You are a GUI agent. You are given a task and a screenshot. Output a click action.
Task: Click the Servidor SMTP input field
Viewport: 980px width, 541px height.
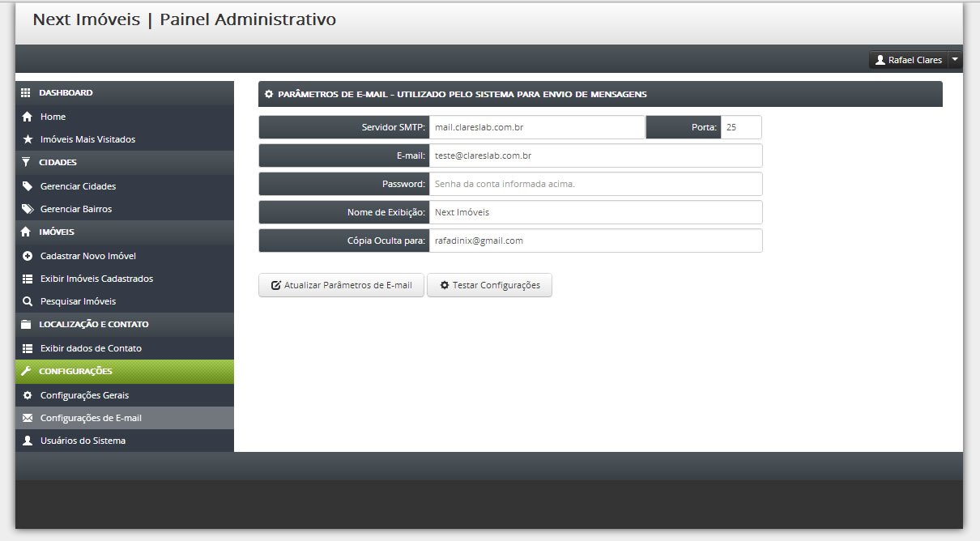click(537, 127)
